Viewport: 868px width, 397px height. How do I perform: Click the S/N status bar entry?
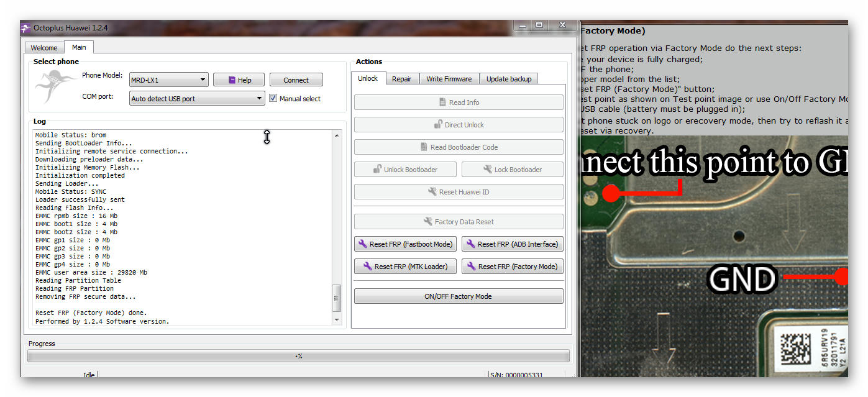pyautogui.click(x=516, y=375)
